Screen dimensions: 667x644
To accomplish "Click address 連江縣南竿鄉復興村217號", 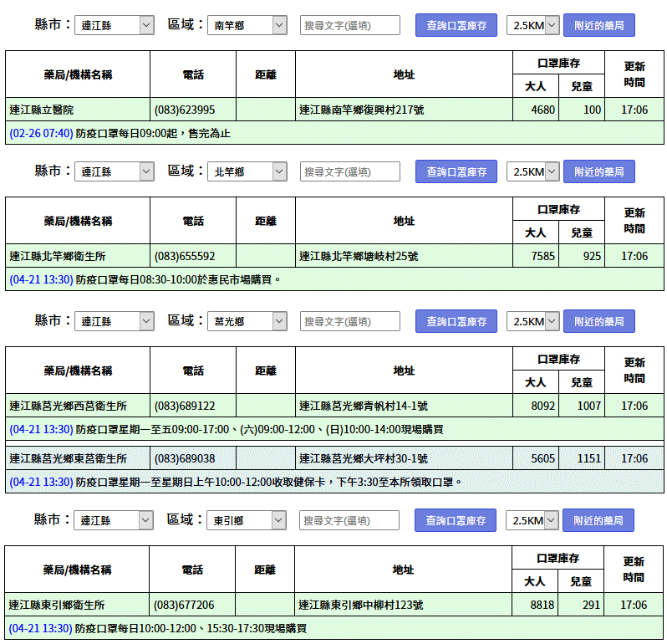I will click(362, 110).
